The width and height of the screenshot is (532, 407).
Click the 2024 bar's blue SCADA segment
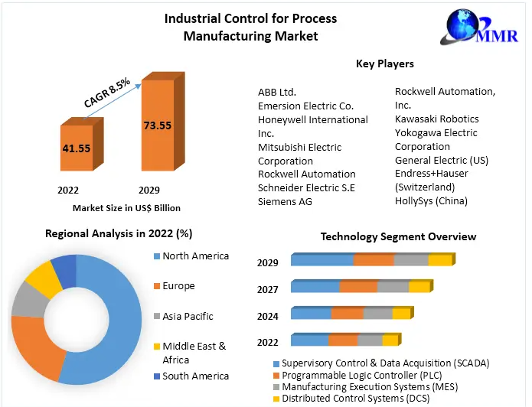tap(311, 314)
